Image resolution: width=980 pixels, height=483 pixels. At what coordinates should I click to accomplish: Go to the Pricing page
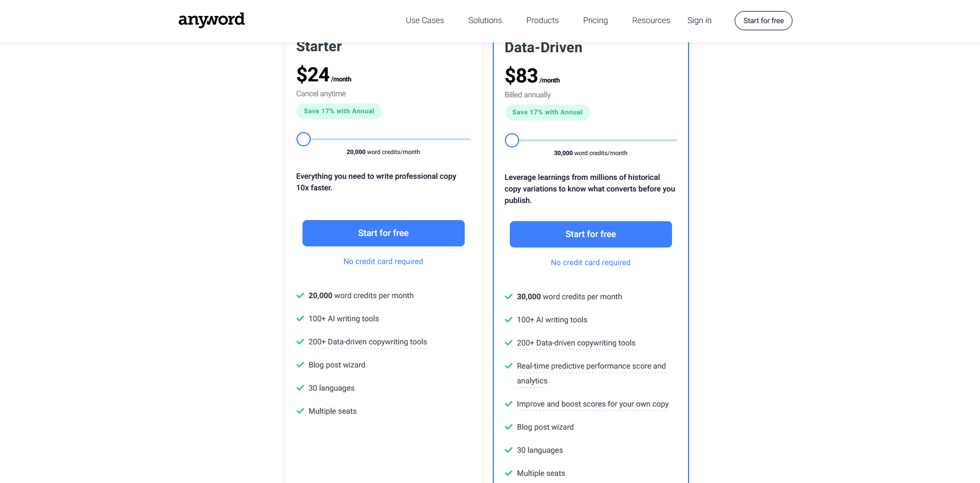pyautogui.click(x=595, y=20)
